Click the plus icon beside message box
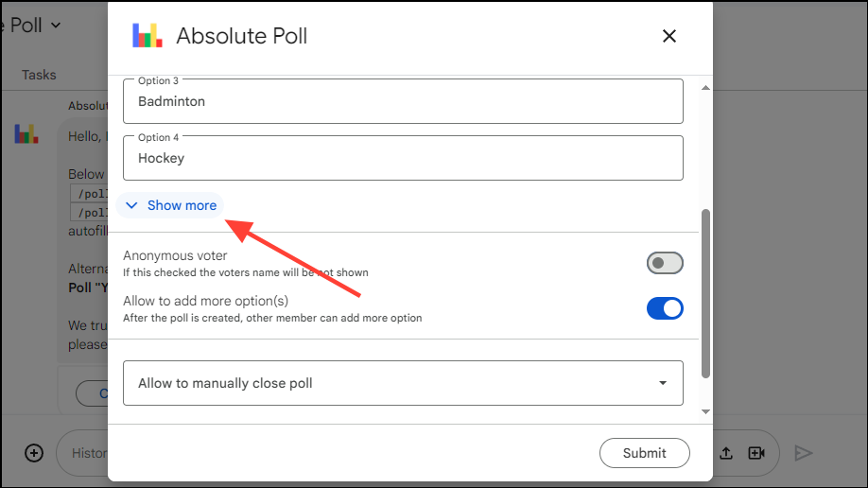Viewport: 868px width, 488px height. pos(34,453)
